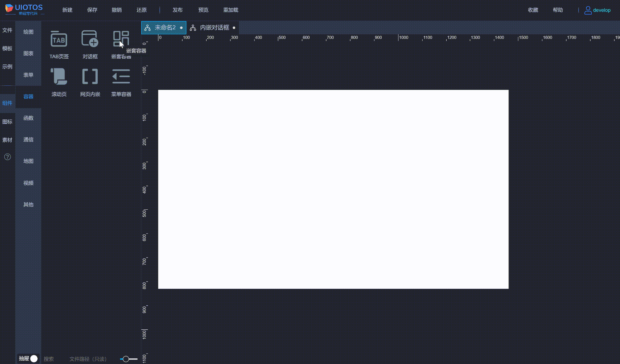
Task: Open the 图表 component category
Action: 28,53
